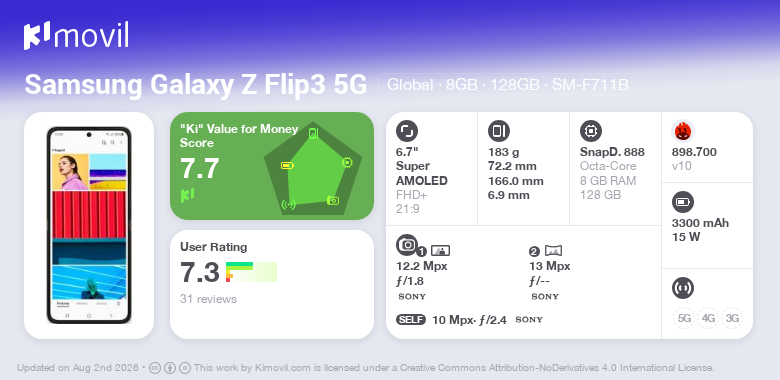The height and width of the screenshot is (380, 780).
Task: Click the processor chip icon
Action: point(591,131)
